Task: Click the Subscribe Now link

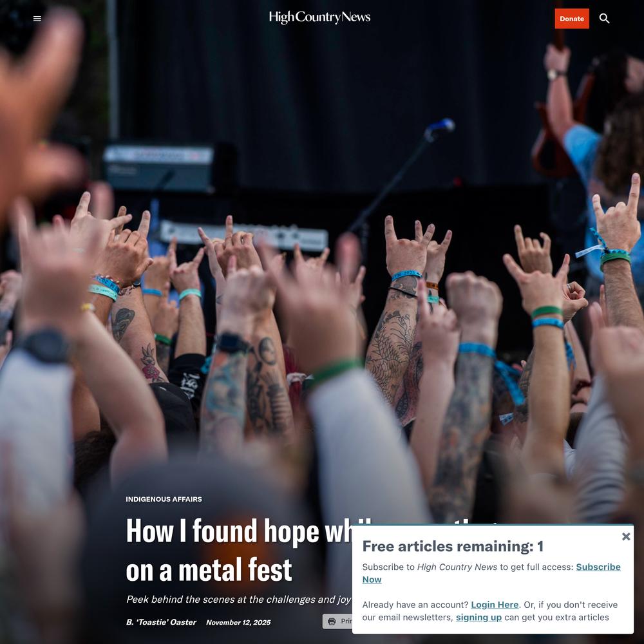Action: click(x=491, y=573)
